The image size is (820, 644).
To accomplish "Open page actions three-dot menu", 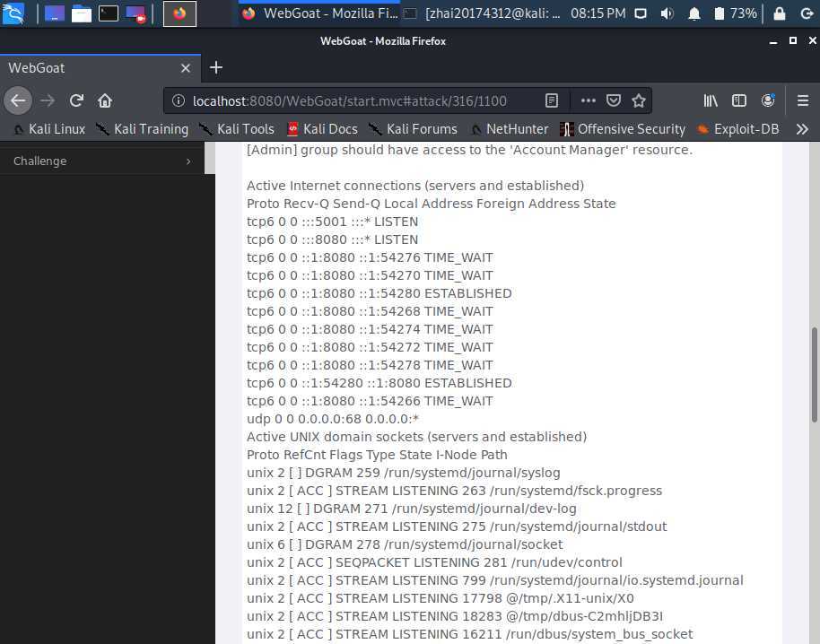I will tap(589, 100).
